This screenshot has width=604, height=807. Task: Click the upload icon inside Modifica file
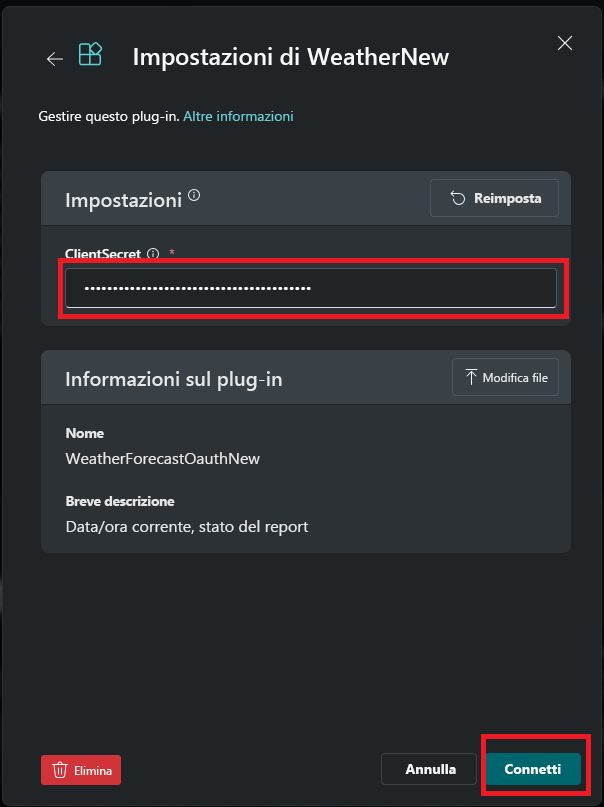click(x=471, y=377)
